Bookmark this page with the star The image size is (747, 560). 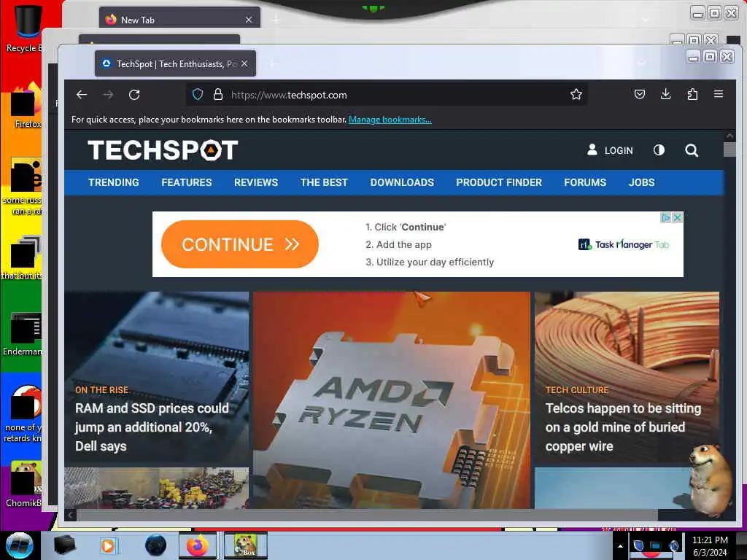click(576, 94)
